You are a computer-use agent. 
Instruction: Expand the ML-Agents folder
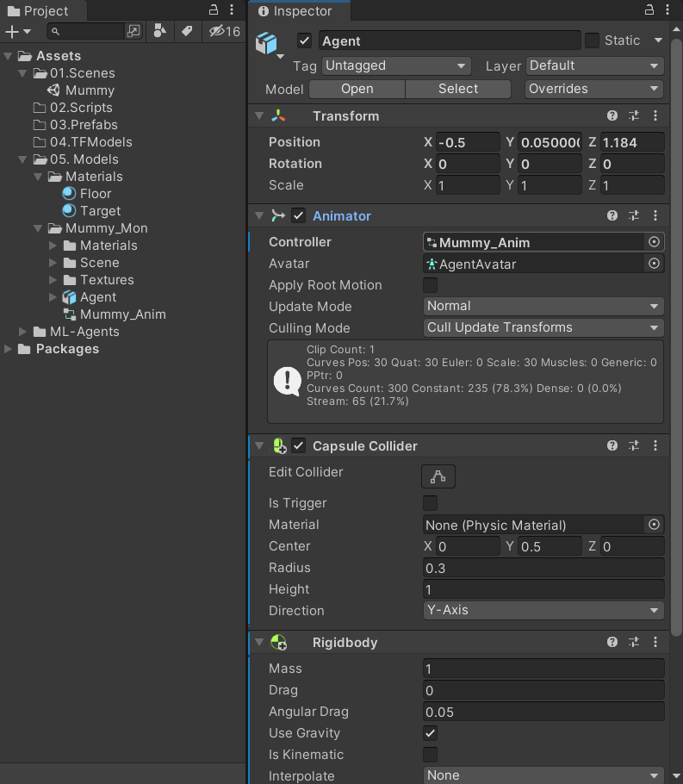(x=22, y=332)
